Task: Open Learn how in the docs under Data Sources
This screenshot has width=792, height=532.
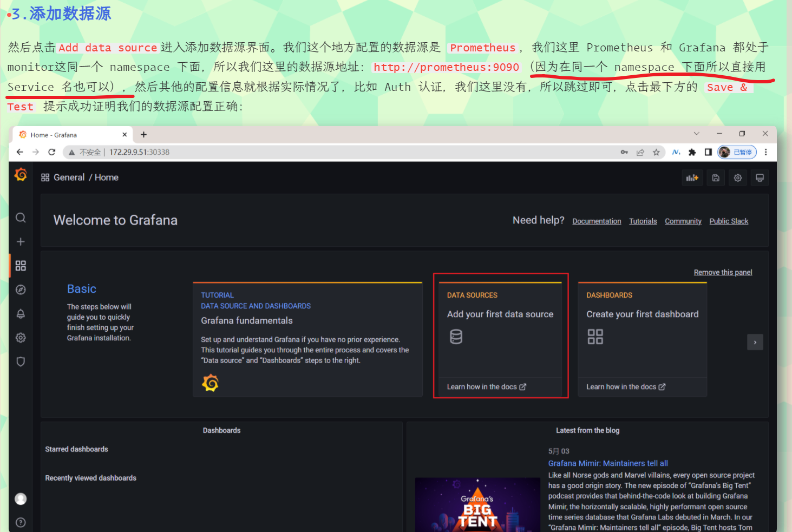Action: point(486,387)
